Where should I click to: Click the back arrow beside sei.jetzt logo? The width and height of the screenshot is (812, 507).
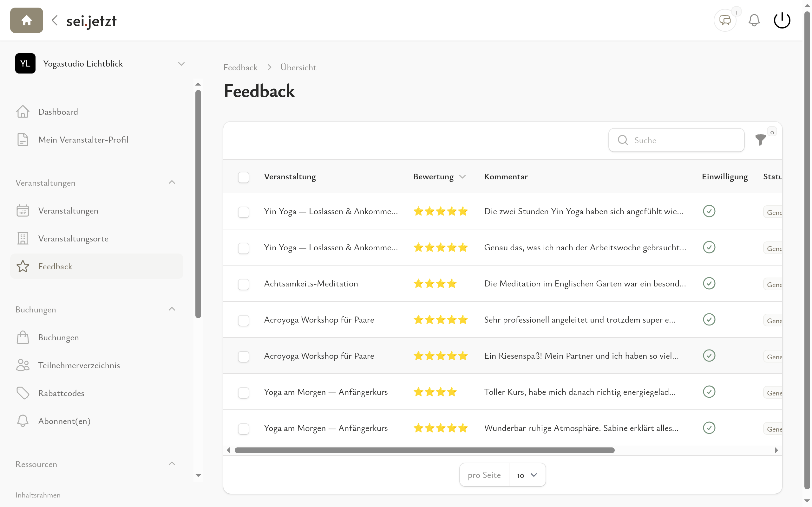55,21
